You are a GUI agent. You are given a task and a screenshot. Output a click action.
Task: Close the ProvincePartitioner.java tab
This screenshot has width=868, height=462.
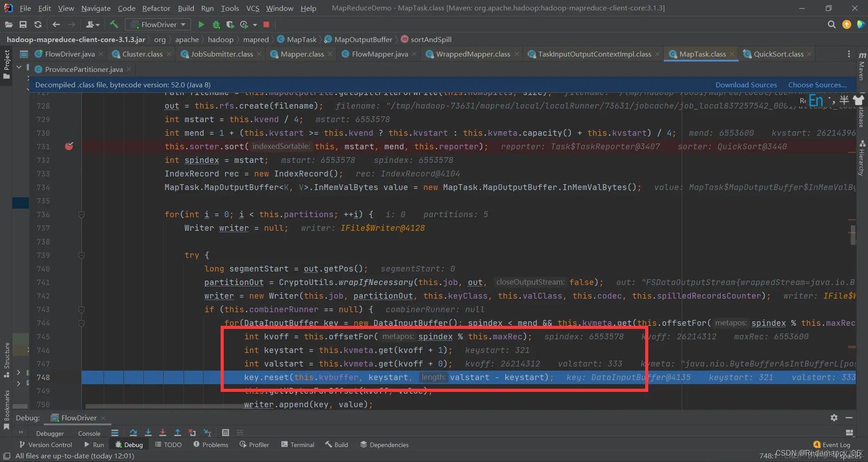(x=129, y=69)
